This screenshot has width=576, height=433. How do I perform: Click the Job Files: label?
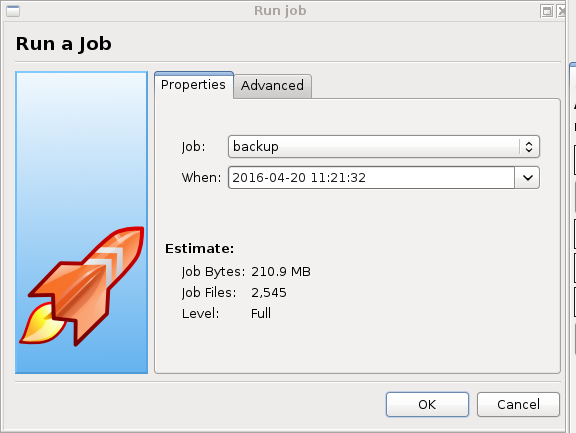point(209,293)
